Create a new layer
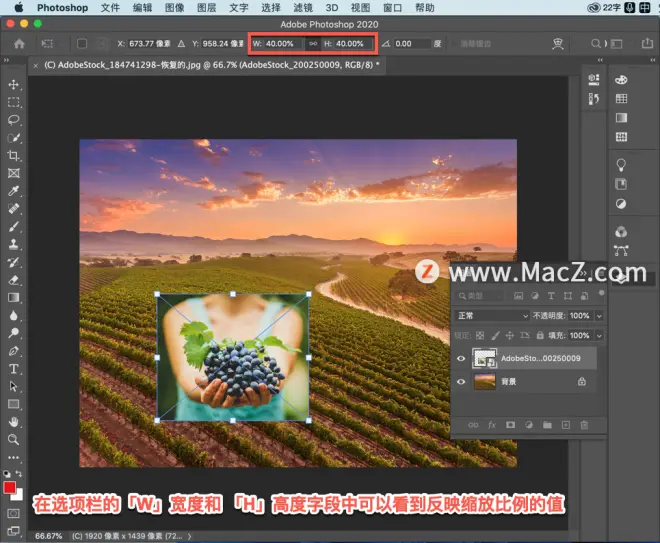The height and width of the screenshot is (543, 660). tap(566, 425)
